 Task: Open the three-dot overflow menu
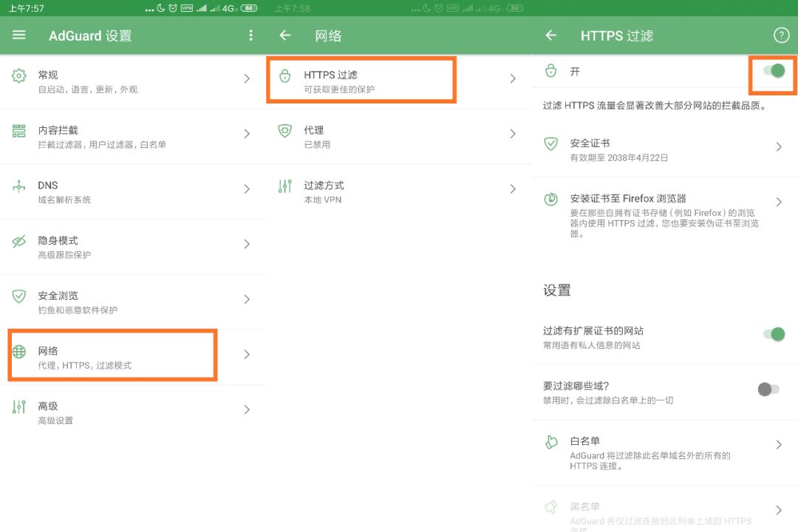click(250, 35)
